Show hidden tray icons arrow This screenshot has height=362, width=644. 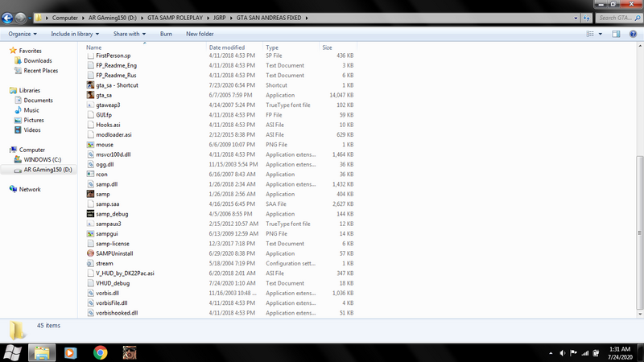[x=551, y=353]
